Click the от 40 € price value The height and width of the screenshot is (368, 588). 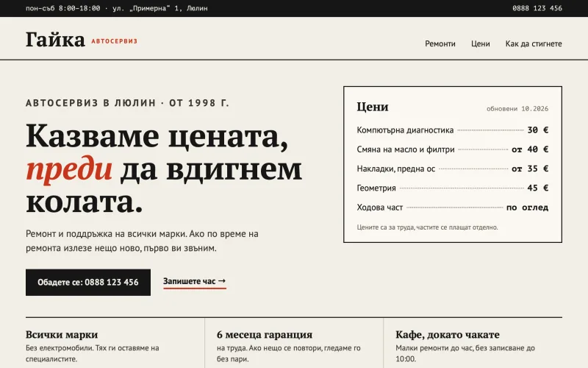[x=530, y=149]
